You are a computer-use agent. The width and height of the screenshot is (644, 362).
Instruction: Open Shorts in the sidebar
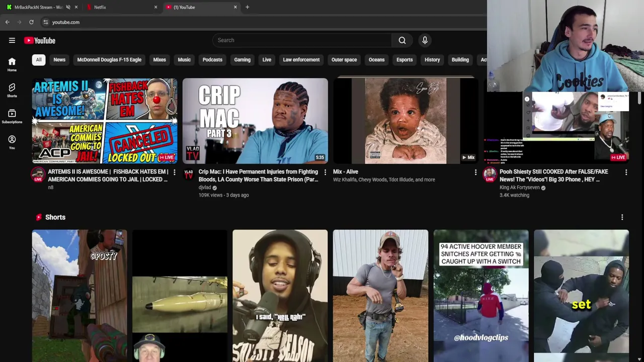(x=12, y=90)
